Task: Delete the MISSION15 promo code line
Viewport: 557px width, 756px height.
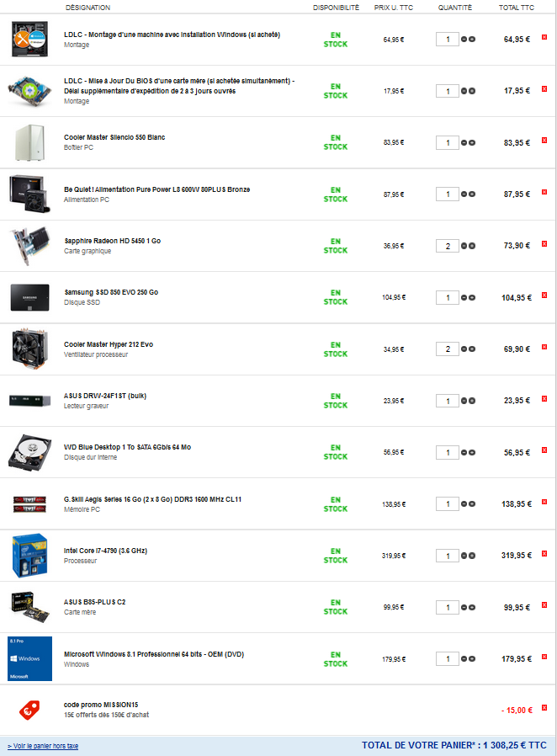Action: pyautogui.click(x=544, y=708)
